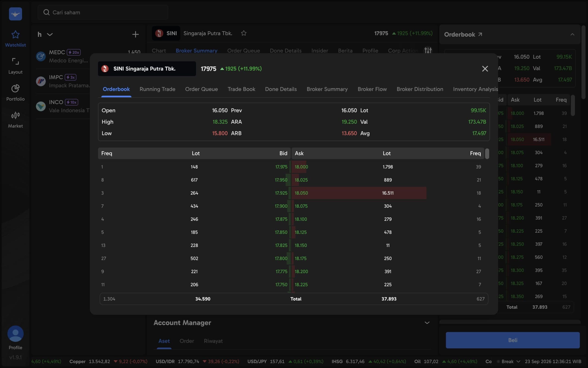Open Broker Summary tab in dialog
588x368 pixels.
[x=327, y=89]
